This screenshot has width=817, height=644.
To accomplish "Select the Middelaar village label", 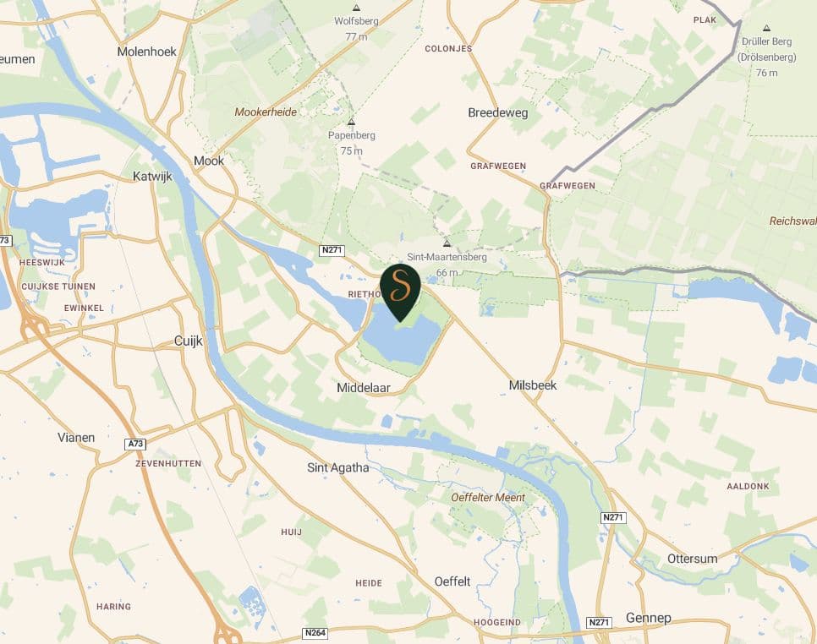I will (x=363, y=388).
